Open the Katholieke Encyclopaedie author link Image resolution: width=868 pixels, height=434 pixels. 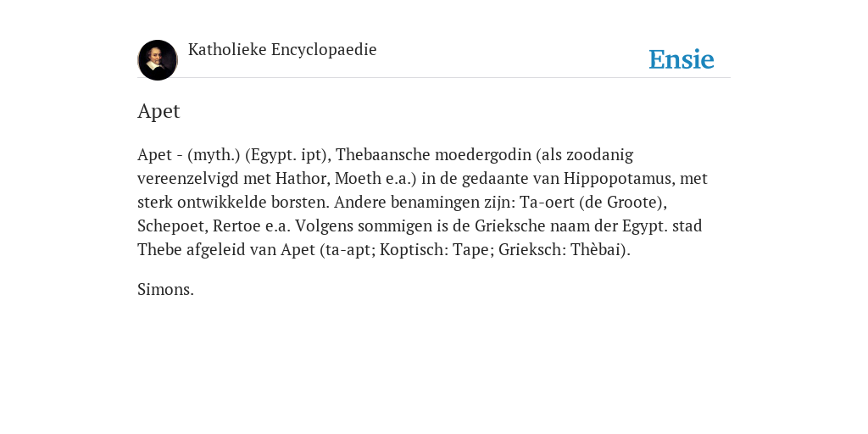pyautogui.click(x=282, y=50)
